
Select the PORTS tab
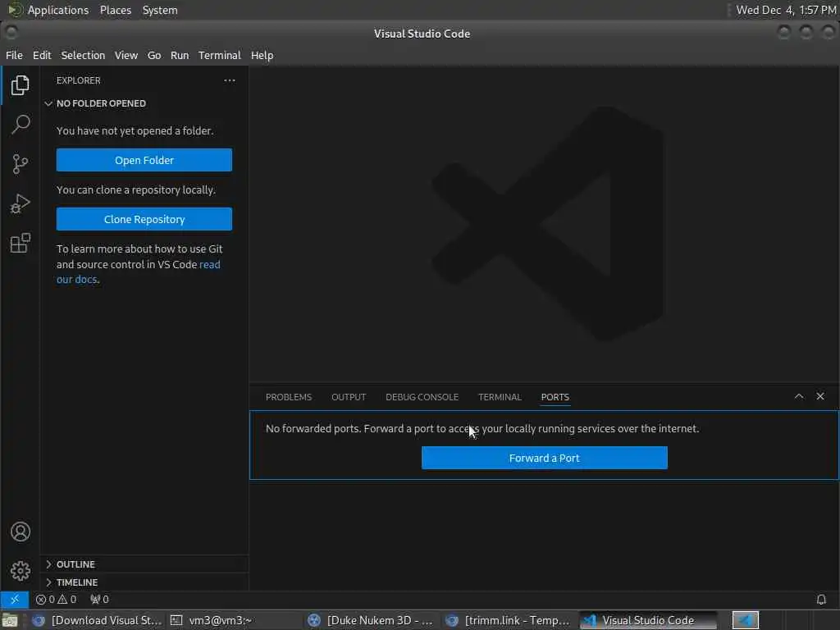(x=555, y=397)
